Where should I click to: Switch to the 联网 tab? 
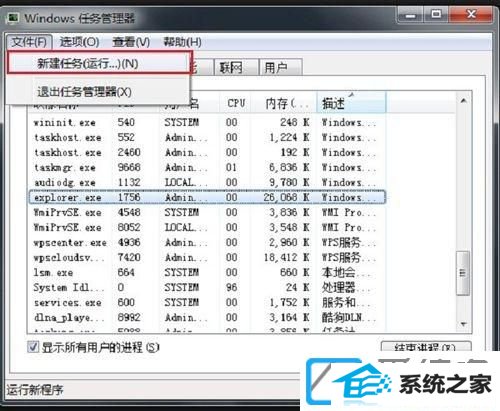[x=236, y=68]
